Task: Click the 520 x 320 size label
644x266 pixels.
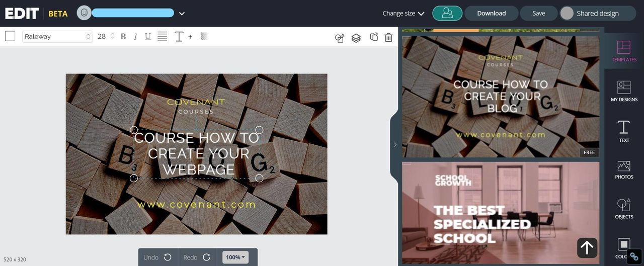Action: pyautogui.click(x=15, y=259)
